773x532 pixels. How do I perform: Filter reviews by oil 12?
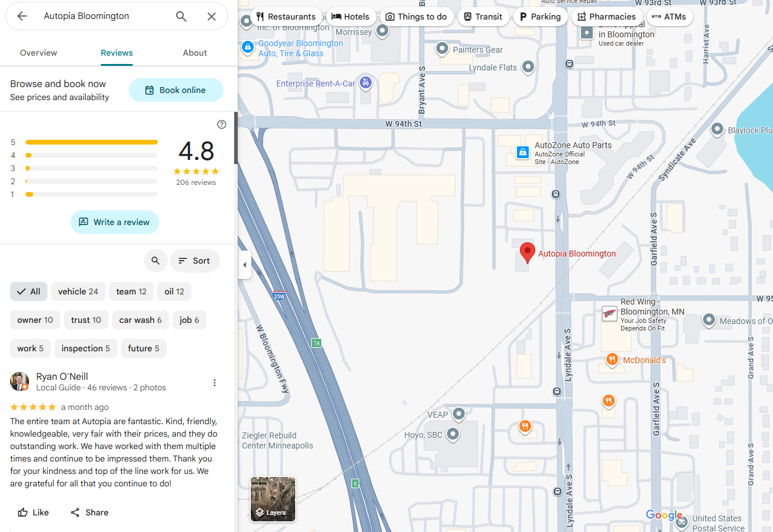click(174, 291)
